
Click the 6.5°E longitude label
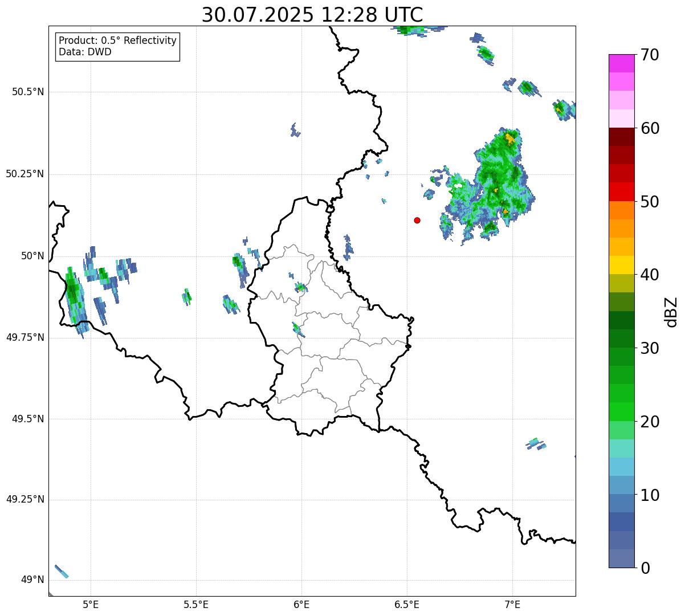point(407,605)
